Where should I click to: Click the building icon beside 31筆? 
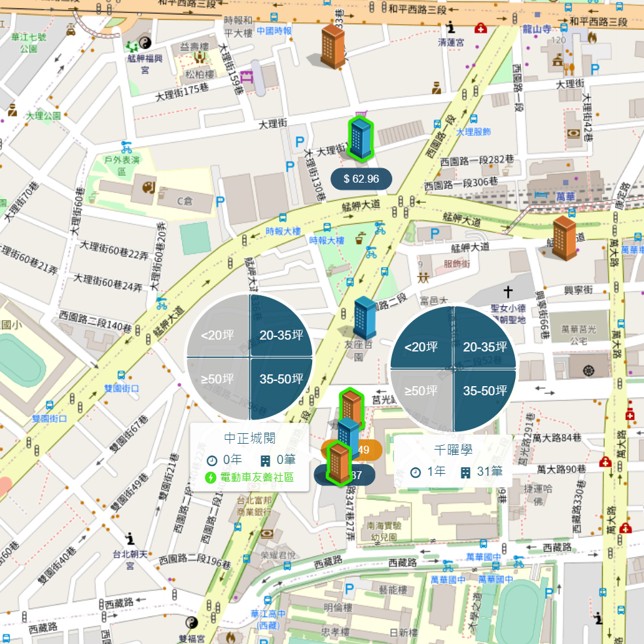tap(465, 473)
